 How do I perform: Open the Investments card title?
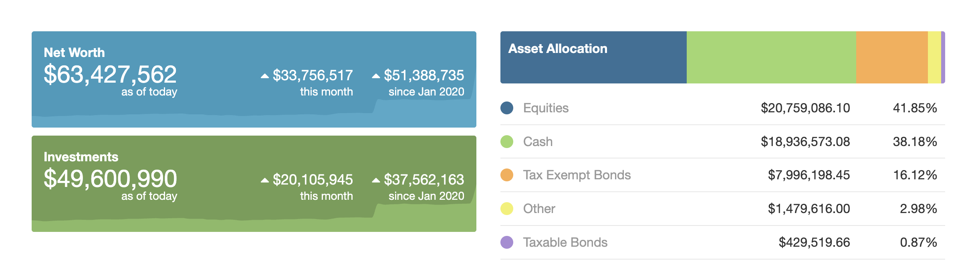[x=81, y=157]
